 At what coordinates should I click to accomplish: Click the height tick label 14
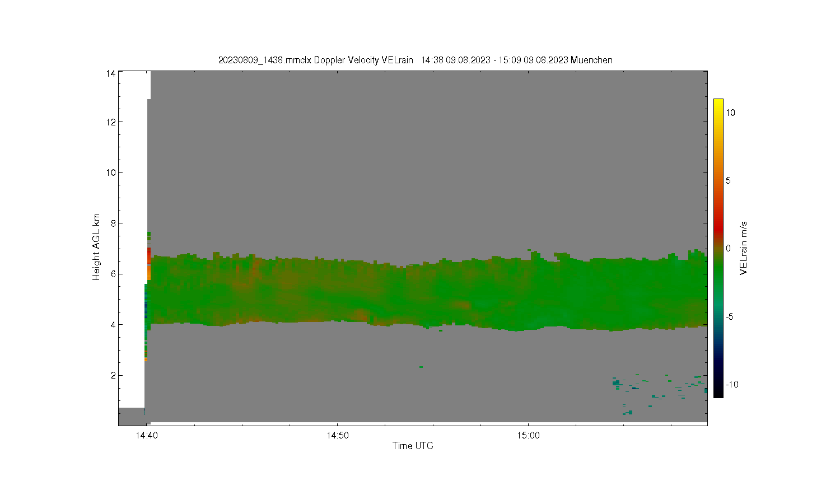click(111, 73)
